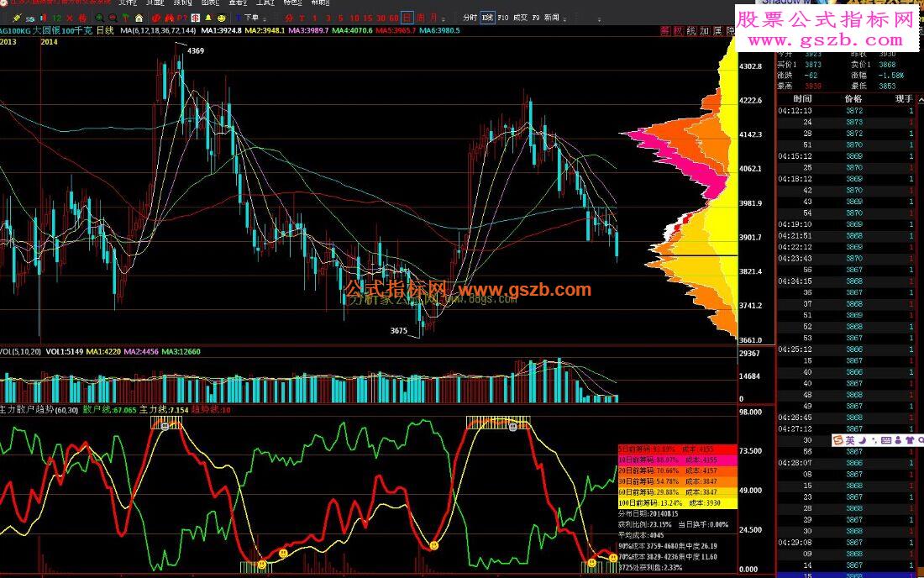This screenshot has height=578, width=924.
Task: Expand the dropdown arrow beside '下单'
Action: [x=265, y=19]
